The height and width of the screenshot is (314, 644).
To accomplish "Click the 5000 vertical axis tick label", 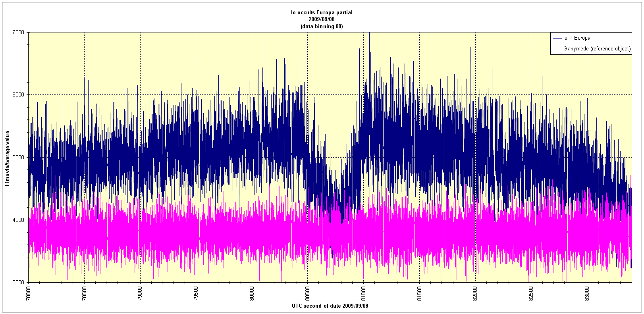I will click(x=19, y=158).
